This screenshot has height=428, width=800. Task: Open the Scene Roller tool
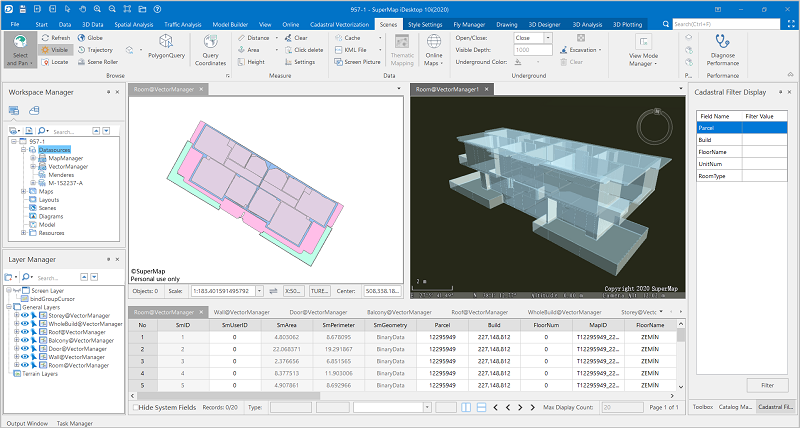(x=98, y=62)
